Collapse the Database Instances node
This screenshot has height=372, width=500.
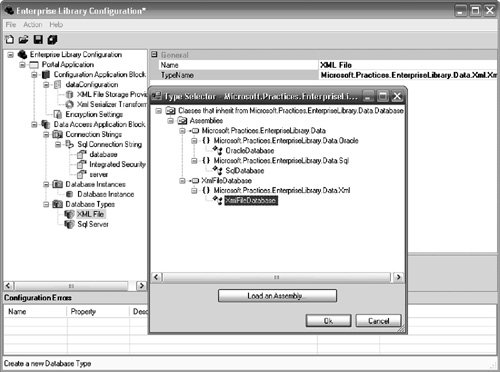(46, 184)
